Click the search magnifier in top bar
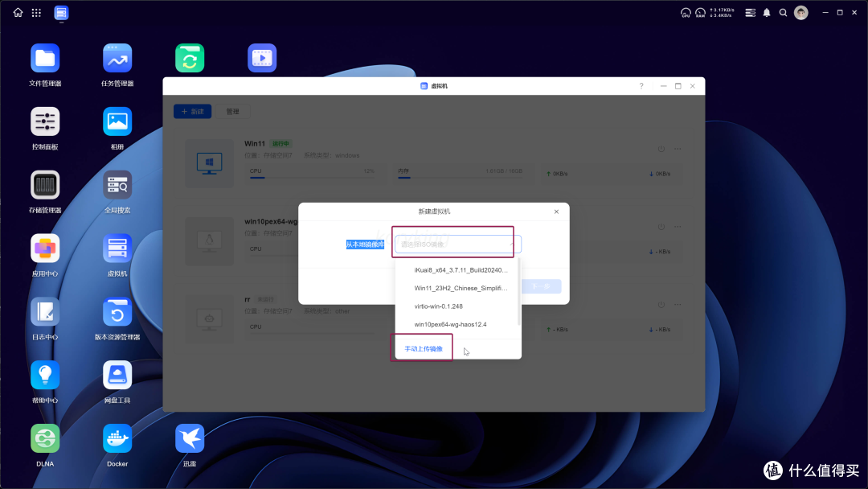 784,12
